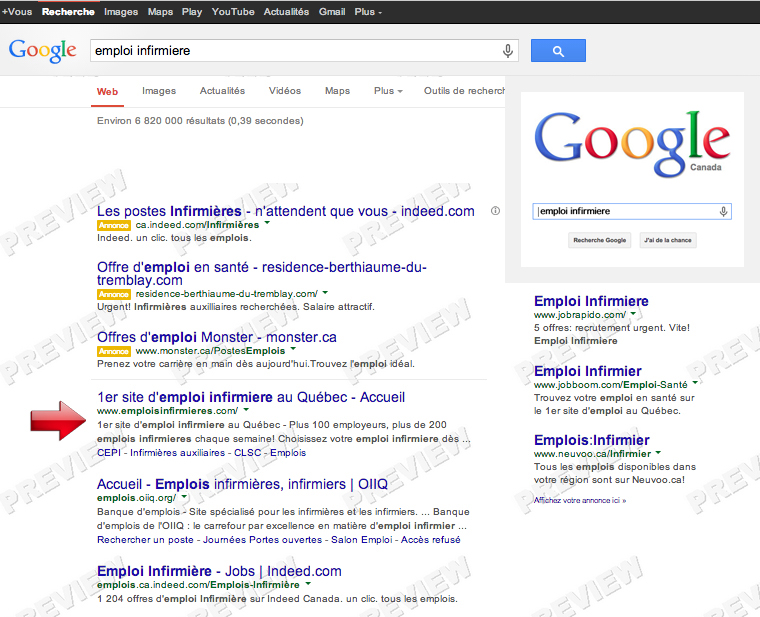
Task: Click the microphone icon in main search bar
Action: (507, 50)
